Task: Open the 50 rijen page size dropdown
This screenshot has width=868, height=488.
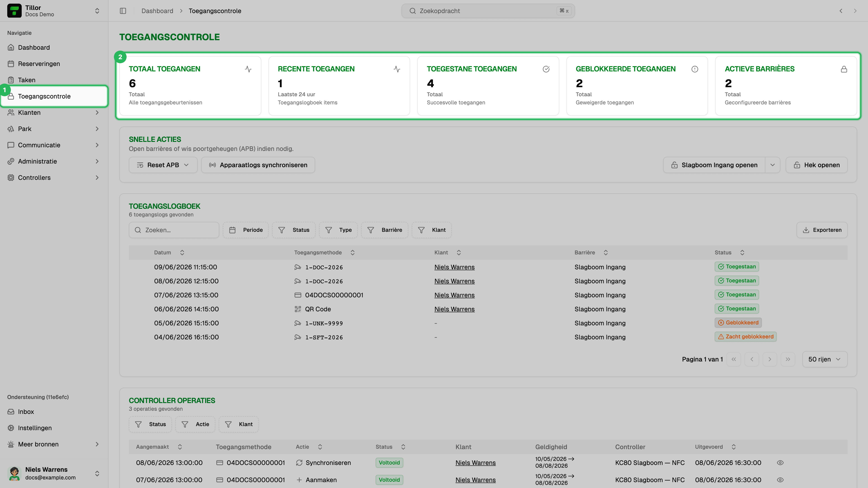Action: (825, 359)
